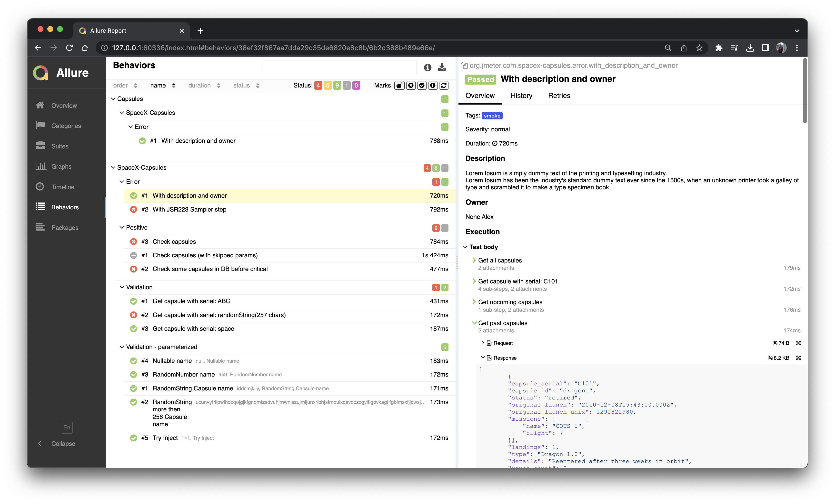
Task: Bookmark this page with star icon
Action: click(699, 48)
